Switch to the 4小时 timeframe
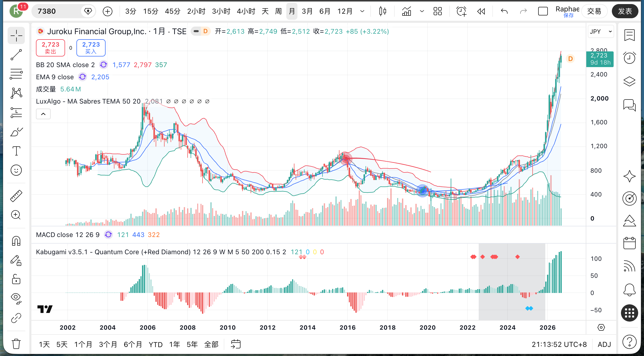Viewport: 644px width, 356px height. coord(246,11)
